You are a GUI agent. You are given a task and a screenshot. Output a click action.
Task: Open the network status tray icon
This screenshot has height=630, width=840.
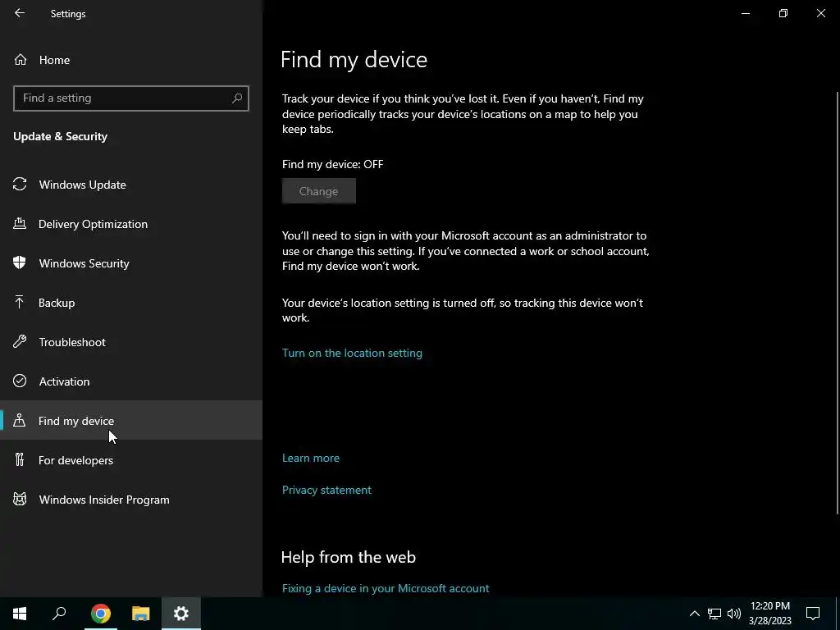(x=714, y=614)
